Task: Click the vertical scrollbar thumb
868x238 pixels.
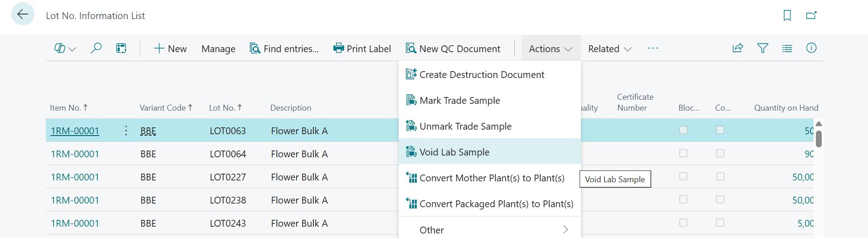Action: (x=818, y=139)
